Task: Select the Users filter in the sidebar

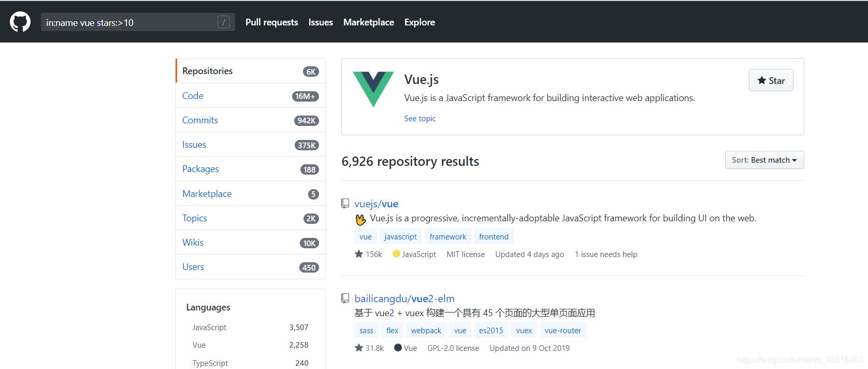Action: 251,267
